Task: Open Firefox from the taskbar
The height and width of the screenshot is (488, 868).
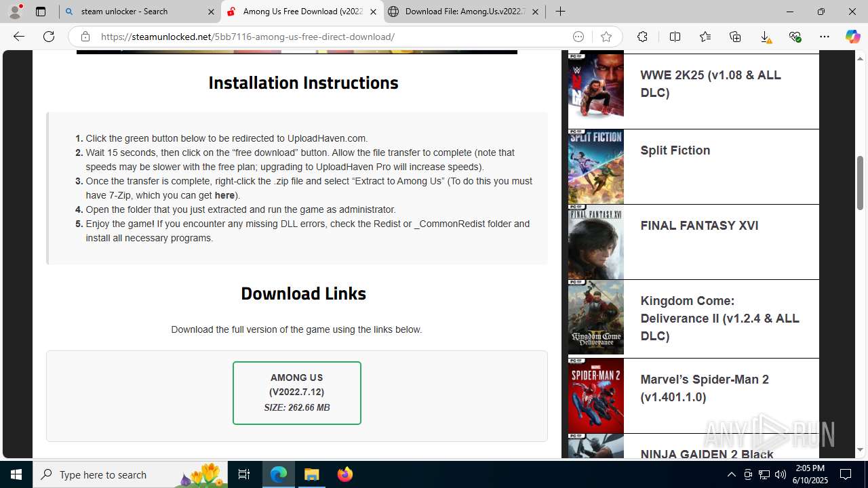Action: coord(344,474)
